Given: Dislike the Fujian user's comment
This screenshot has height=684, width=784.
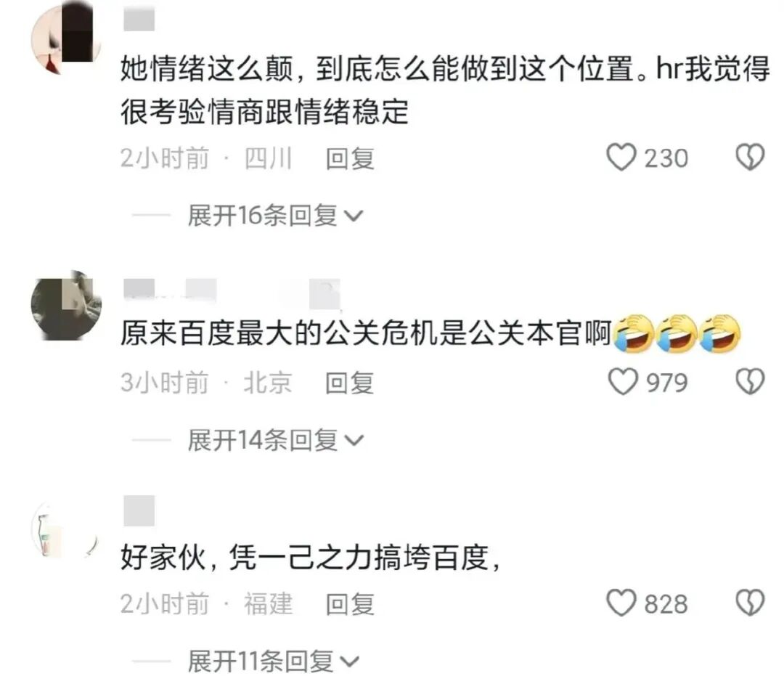Looking at the screenshot, I should point(750,603).
